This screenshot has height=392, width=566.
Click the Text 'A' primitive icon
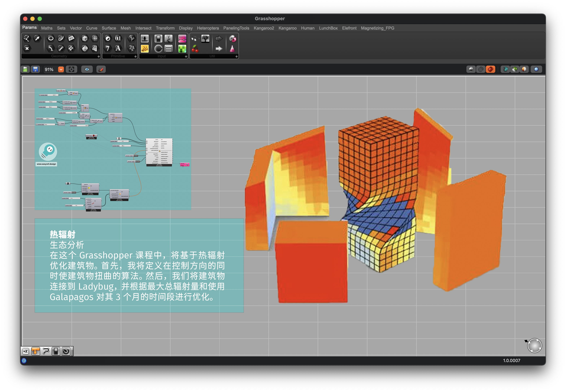118,48
